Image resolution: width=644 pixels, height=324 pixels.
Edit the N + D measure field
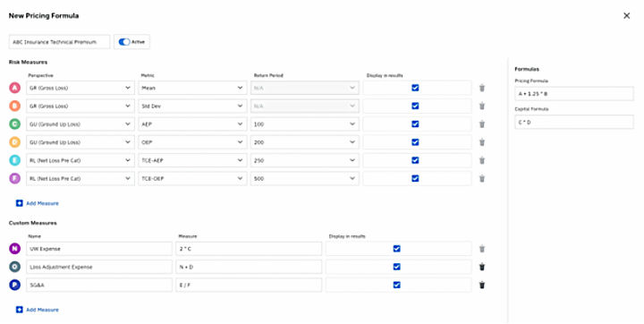point(249,267)
